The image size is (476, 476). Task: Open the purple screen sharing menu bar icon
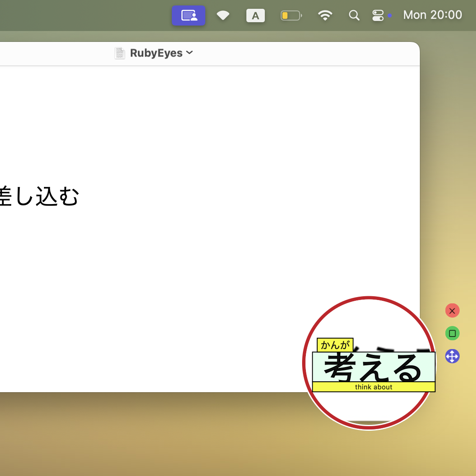(x=189, y=16)
